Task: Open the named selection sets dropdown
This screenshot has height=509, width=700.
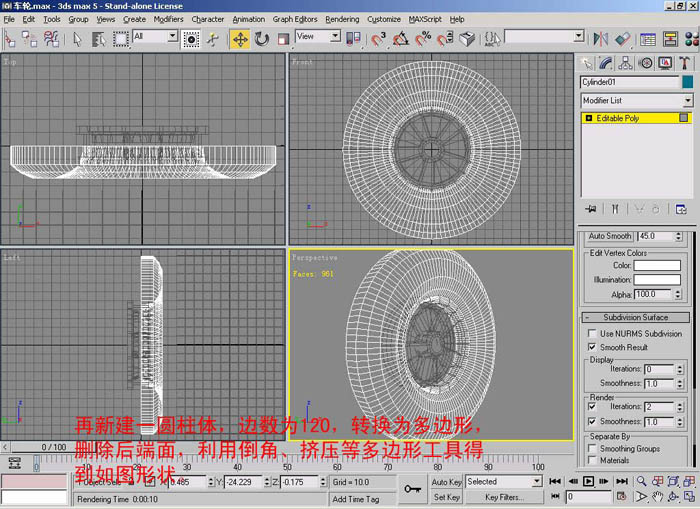Action: click(x=544, y=37)
